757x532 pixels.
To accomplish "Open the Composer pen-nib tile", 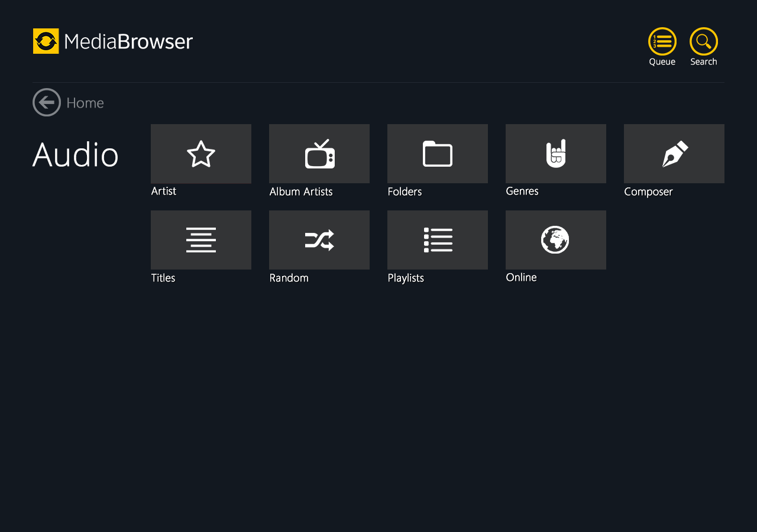I will tap(674, 154).
